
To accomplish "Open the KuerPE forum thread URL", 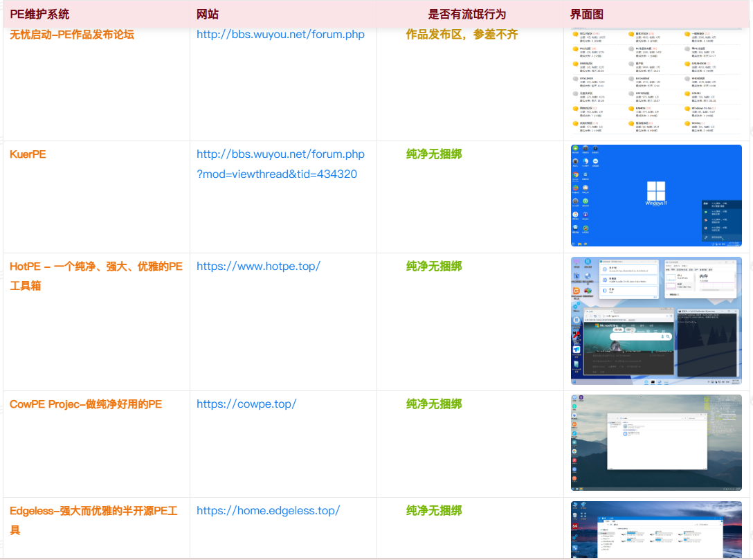I will tap(280, 164).
